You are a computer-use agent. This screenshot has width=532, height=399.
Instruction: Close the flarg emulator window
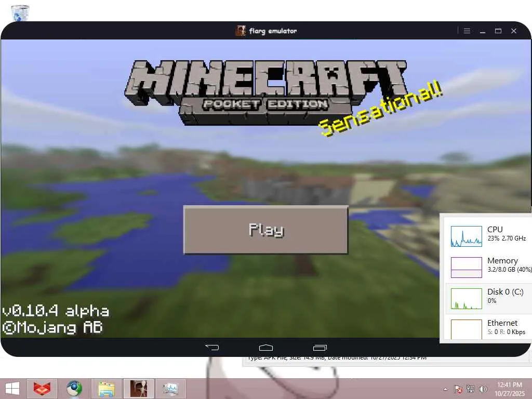[x=514, y=31]
